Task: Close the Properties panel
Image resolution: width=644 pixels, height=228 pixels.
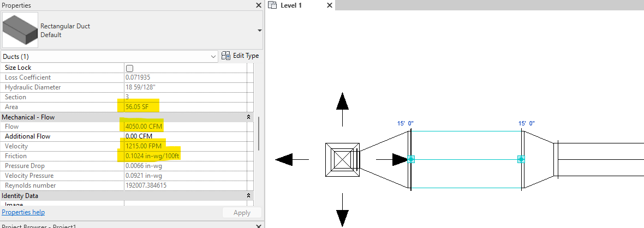Action: point(258,5)
